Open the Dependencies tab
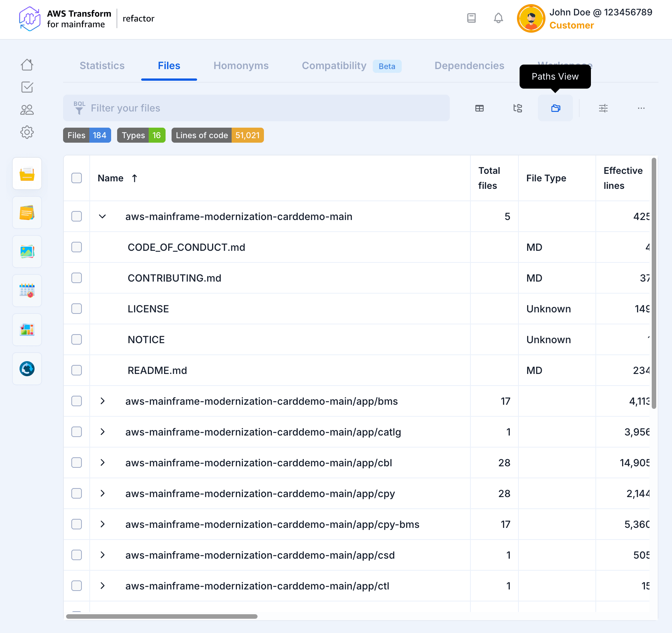This screenshot has height=633, width=672. pyautogui.click(x=469, y=66)
